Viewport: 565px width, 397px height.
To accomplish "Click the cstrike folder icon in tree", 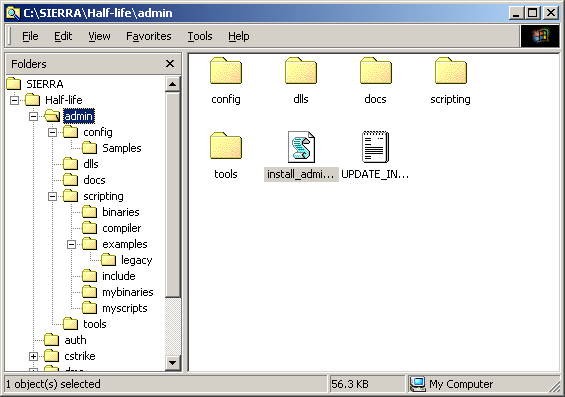I will [52, 356].
